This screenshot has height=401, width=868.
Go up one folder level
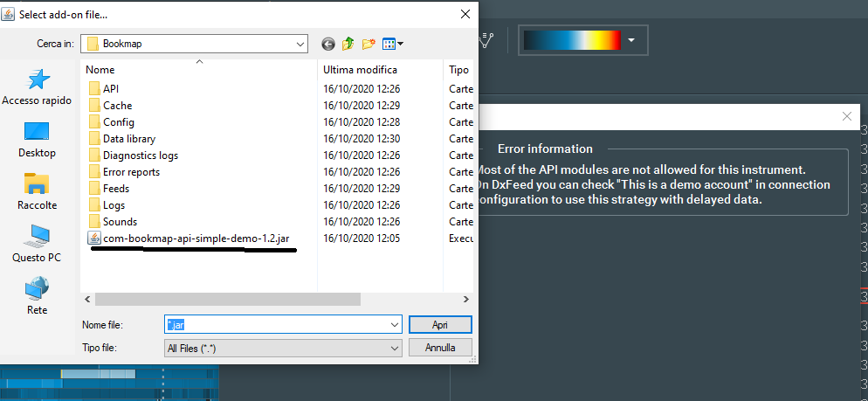click(348, 43)
